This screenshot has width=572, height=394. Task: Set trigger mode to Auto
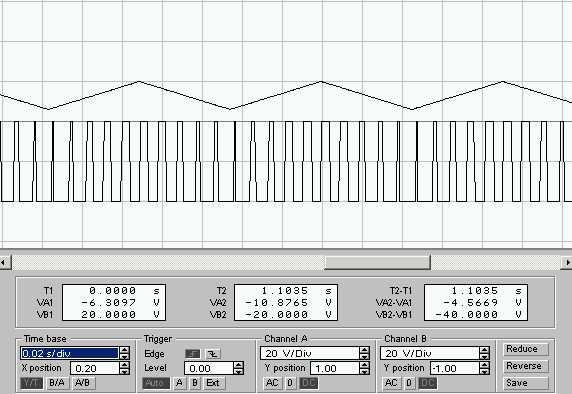click(x=156, y=383)
